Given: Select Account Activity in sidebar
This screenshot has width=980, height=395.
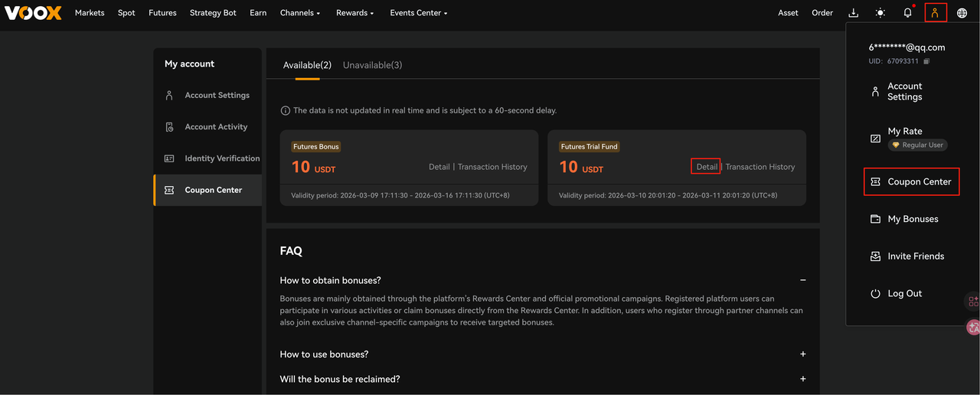Looking at the screenshot, I should click(207, 127).
